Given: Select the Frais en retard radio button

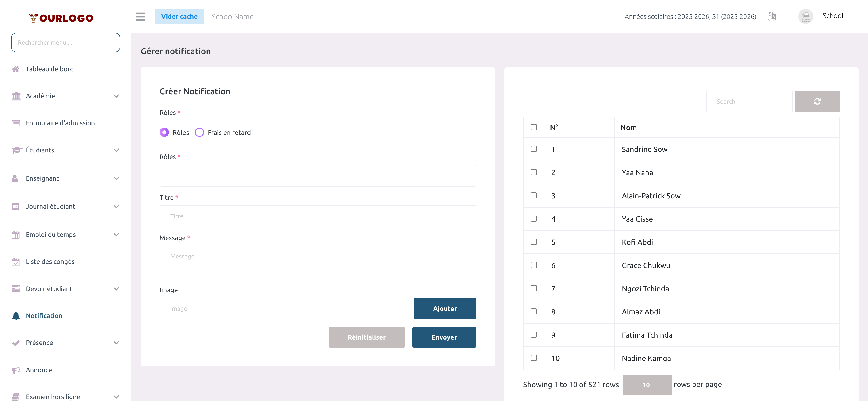Looking at the screenshot, I should [x=199, y=132].
